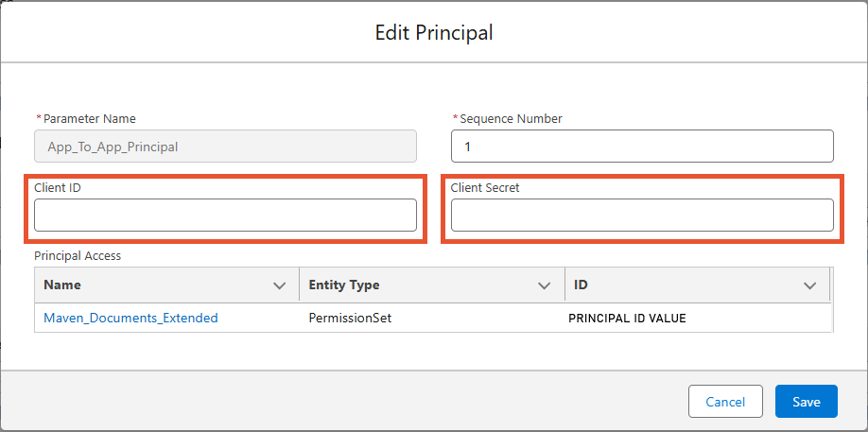Image resolution: width=868 pixels, height=432 pixels.
Task: Click the Name column header text
Action: [62, 285]
